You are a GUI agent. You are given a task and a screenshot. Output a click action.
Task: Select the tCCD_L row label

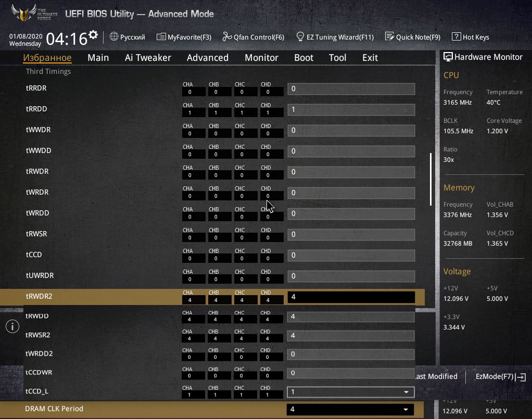click(37, 391)
